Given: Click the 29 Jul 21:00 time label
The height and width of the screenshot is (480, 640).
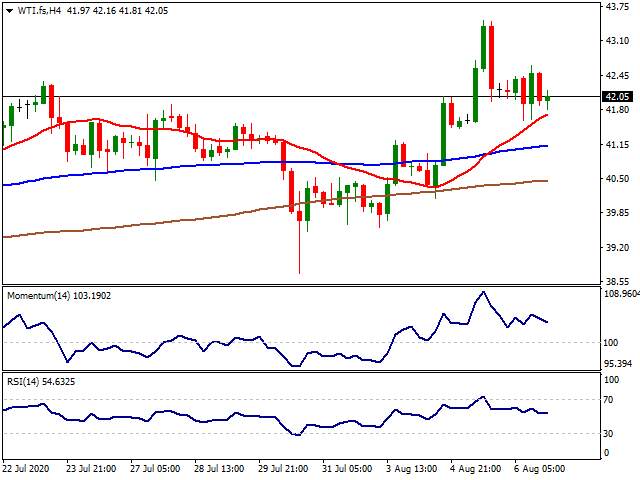Looking at the screenshot, I should click(x=283, y=469).
